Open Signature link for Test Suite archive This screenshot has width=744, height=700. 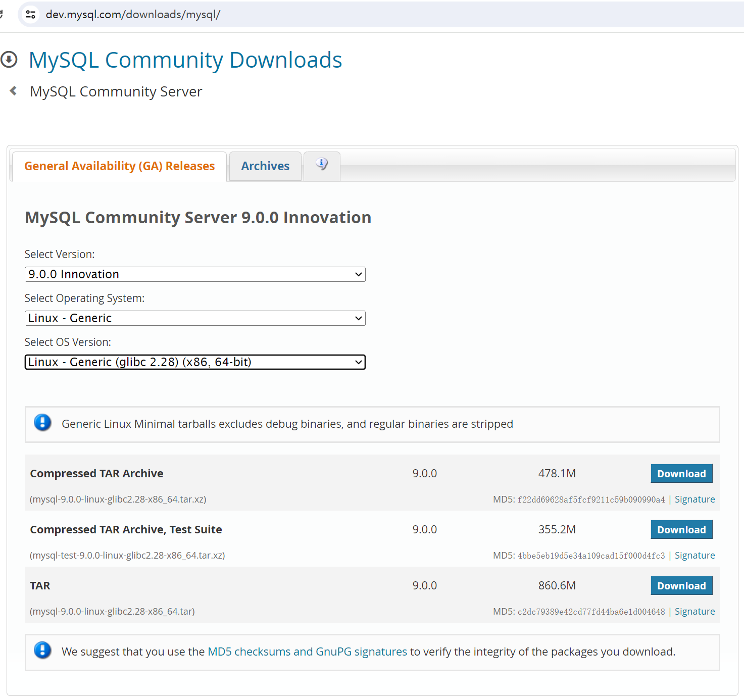695,556
